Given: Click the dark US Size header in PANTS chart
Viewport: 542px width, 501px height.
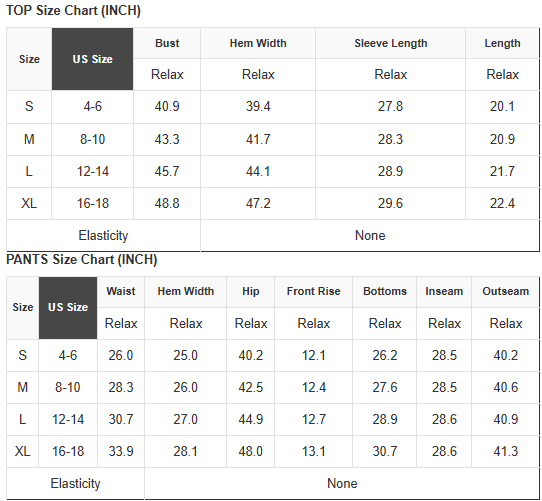Looking at the screenshot, I should pos(68,307).
